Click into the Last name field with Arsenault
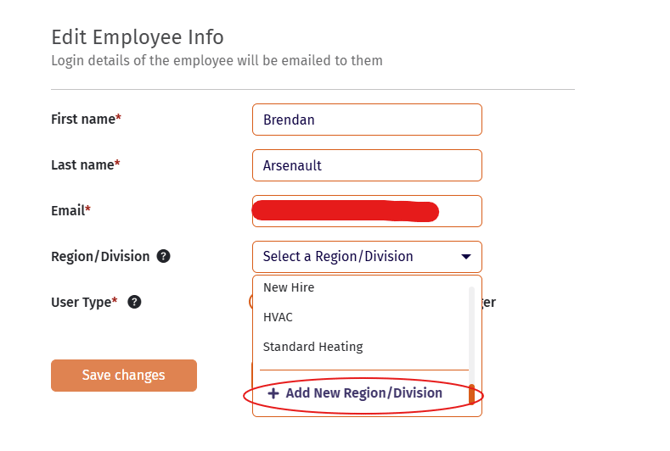 click(367, 165)
